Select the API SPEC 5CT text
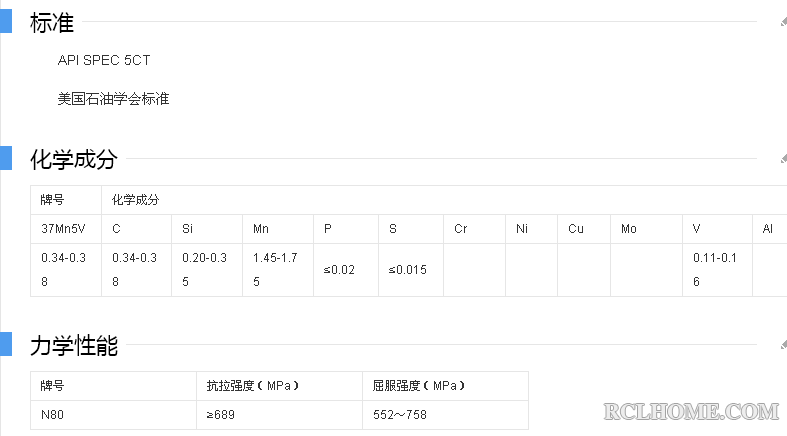This screenshot has height=436, width=787. pos(104,60)
